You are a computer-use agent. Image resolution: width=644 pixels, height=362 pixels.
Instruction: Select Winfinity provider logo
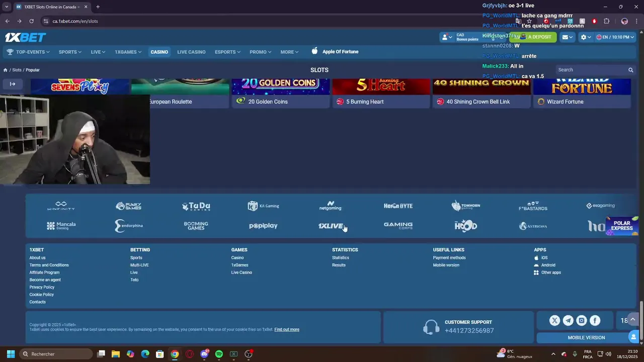click(61, 206)
